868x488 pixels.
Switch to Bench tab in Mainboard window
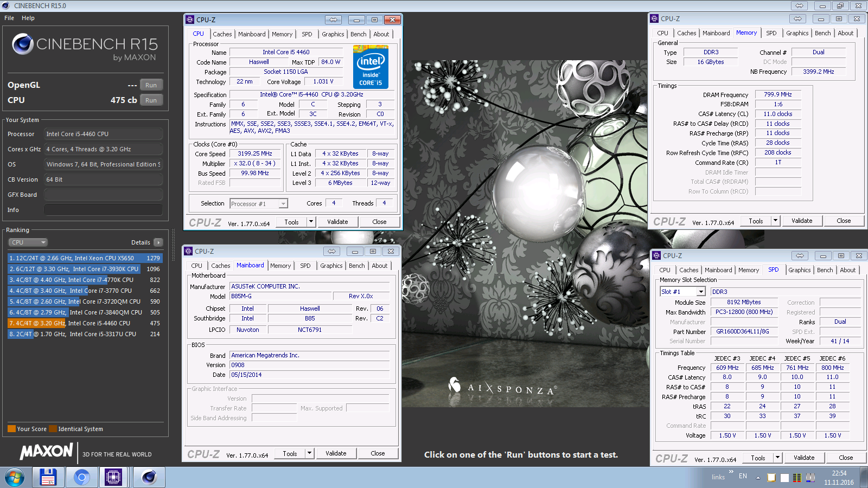coord(356,266)
